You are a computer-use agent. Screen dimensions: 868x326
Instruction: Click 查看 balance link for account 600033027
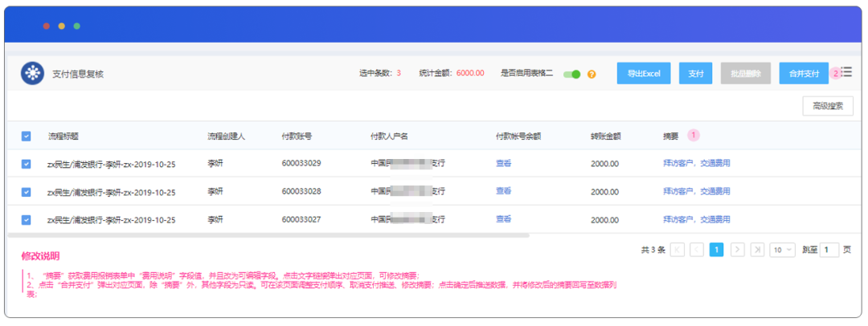pos(503,219)
